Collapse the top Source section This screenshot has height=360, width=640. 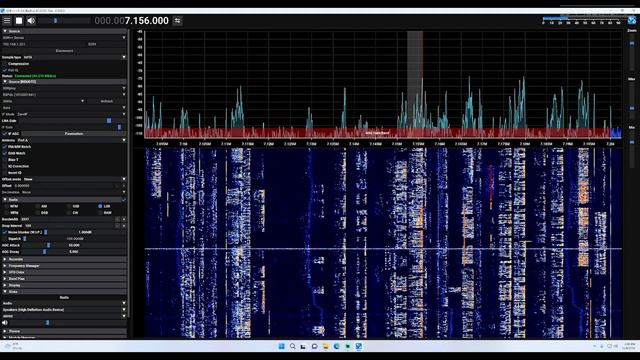64,31
